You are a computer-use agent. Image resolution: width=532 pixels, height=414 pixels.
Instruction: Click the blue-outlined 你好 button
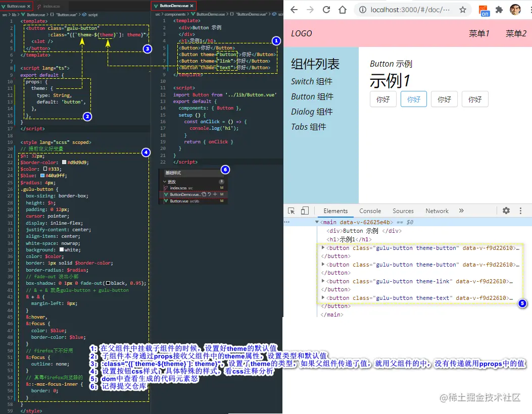[x=414, y=99]
